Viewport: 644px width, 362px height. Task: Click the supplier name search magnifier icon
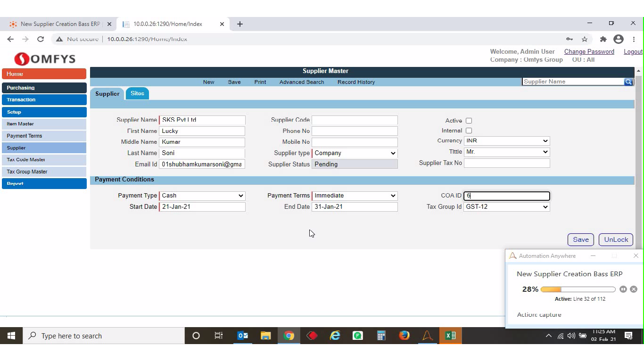[x=628, y=82]
